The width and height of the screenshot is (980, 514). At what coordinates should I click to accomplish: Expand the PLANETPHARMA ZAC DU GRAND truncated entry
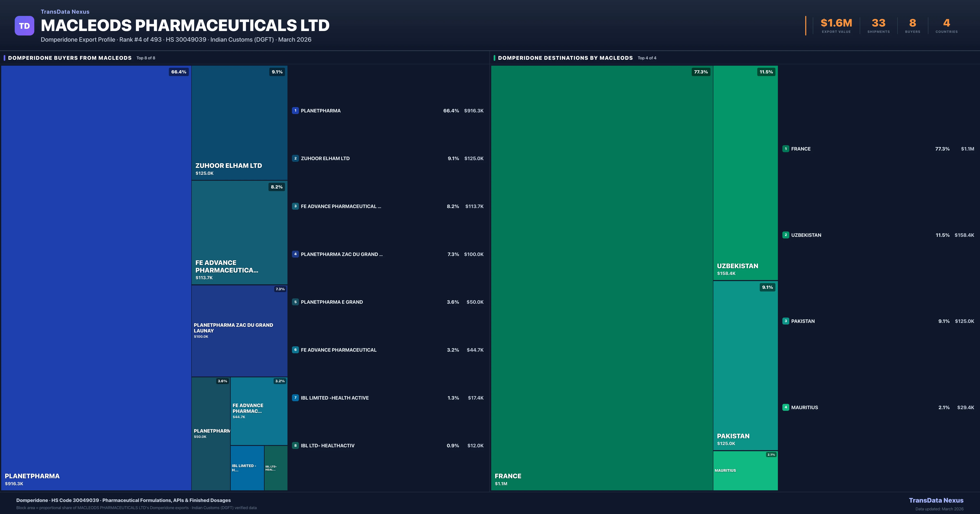tap(341, 254)
